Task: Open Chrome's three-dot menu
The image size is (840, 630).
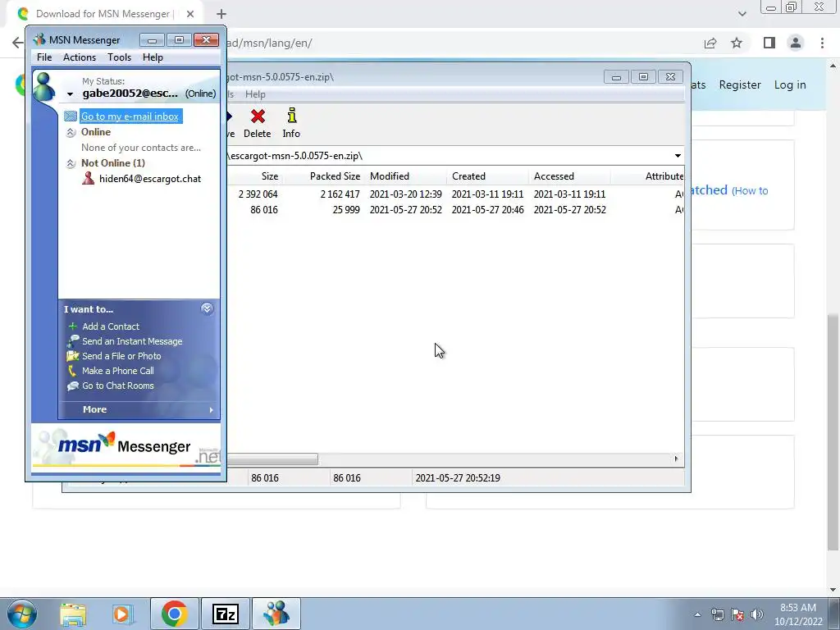Action: click(x=822, y=43)
